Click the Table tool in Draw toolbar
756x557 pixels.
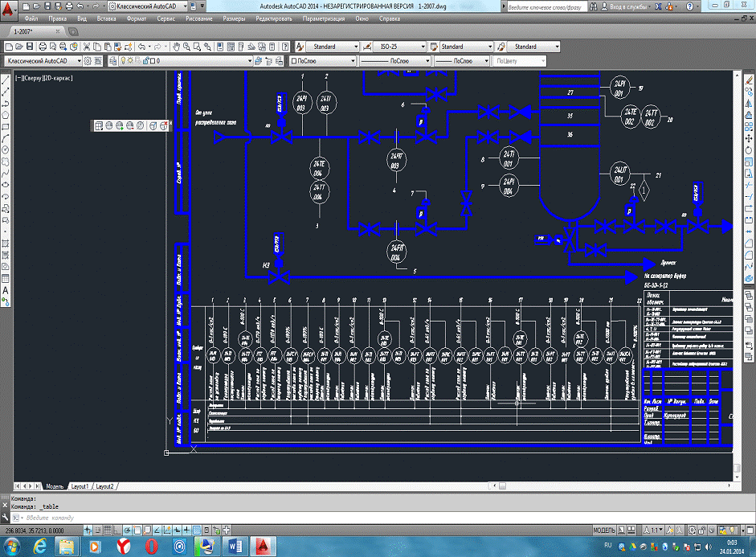click(x=6, y=277)
